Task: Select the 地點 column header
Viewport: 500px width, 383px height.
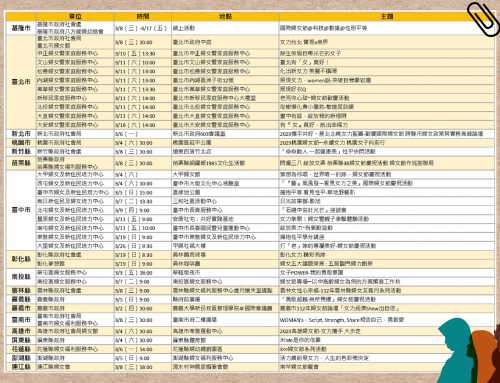Action: 225,16
